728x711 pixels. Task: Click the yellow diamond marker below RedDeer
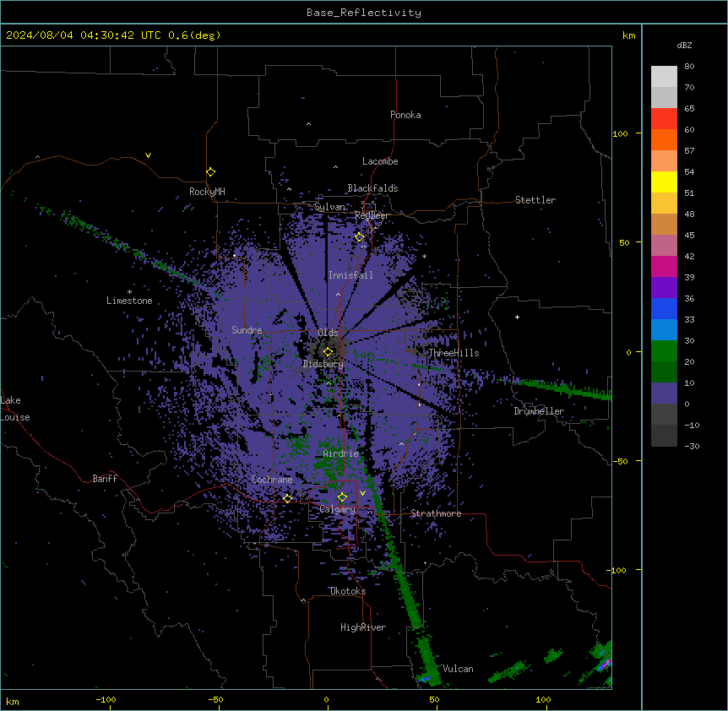360,237
